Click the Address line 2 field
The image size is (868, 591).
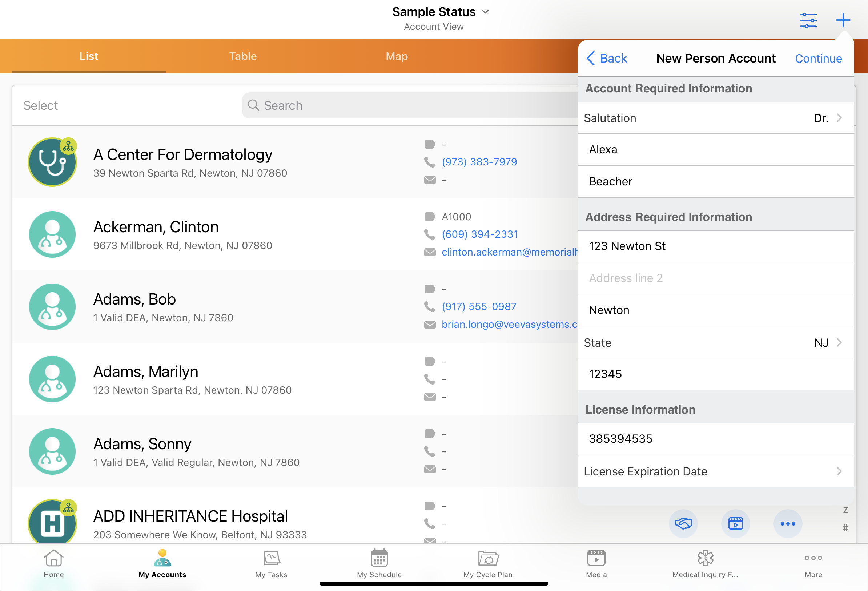716,278
